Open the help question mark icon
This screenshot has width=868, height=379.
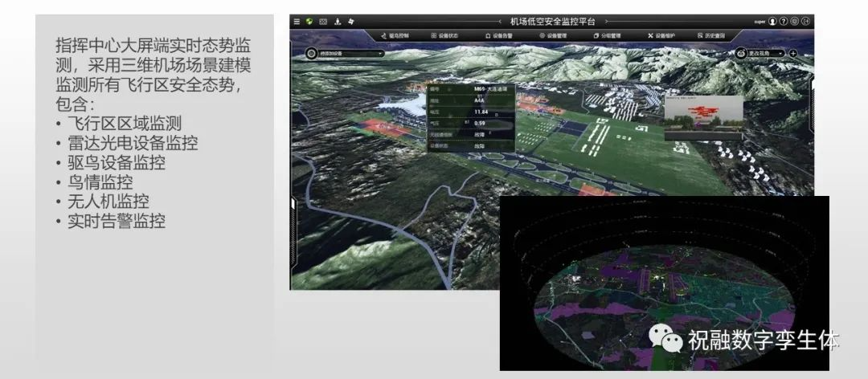point(784,21)
